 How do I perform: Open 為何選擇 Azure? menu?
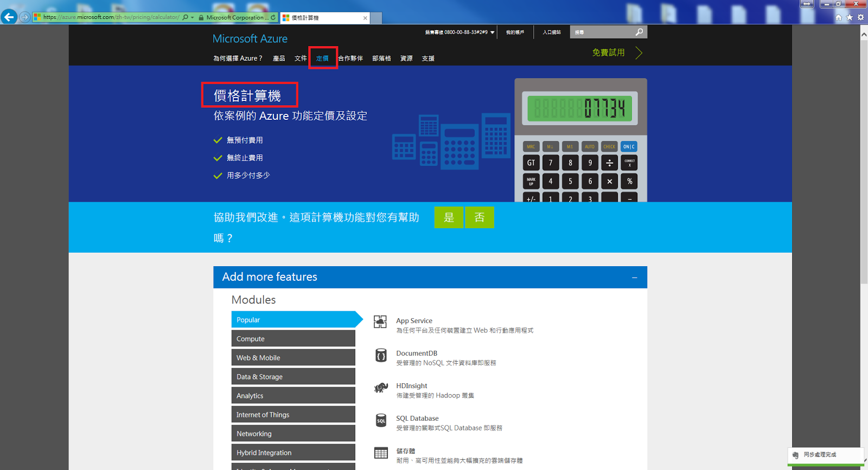[238, 59]
